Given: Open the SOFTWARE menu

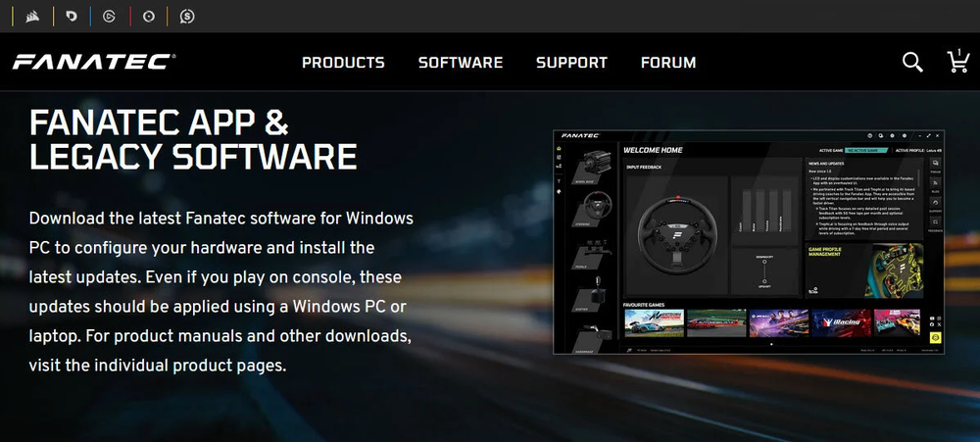Looking at the screenshot, I should coord(461,63).
